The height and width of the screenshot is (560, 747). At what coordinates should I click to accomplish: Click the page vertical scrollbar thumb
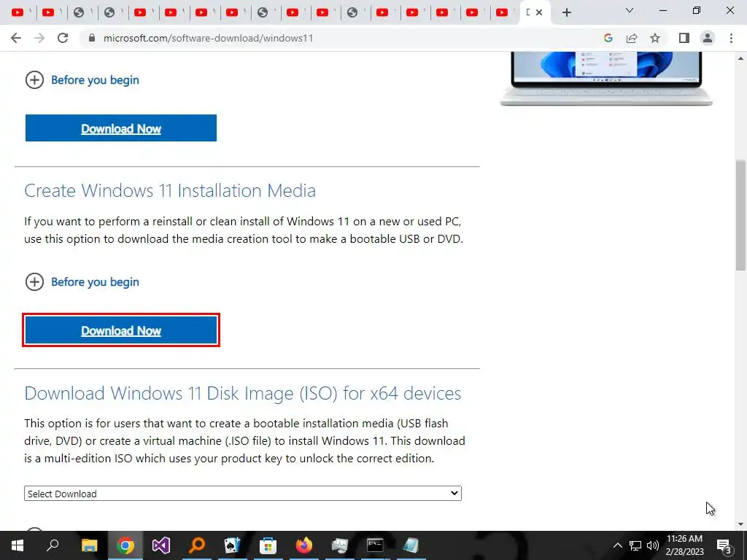click(740, 215)
